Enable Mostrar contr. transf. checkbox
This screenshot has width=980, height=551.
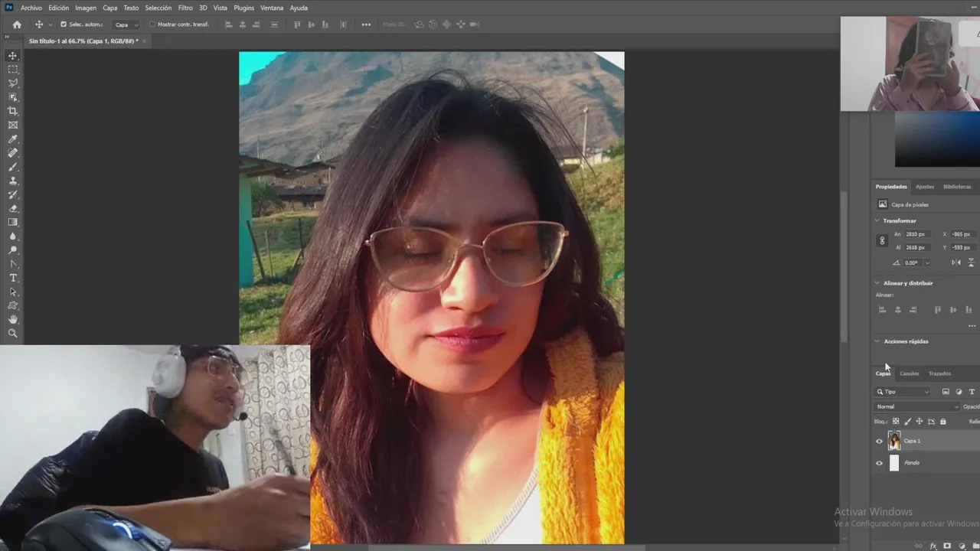click(x=152, y=24)
